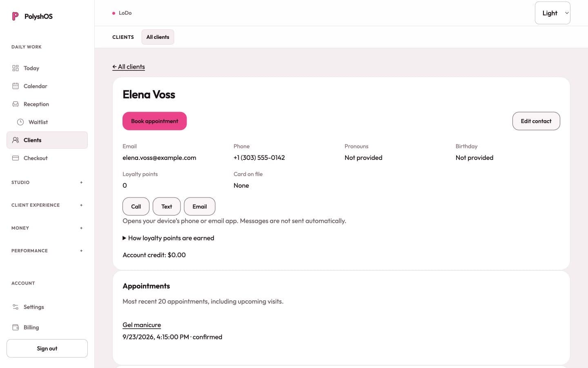Open Waitlist via its clock icon
Screen dimensions: 588x368
[20, 122]
